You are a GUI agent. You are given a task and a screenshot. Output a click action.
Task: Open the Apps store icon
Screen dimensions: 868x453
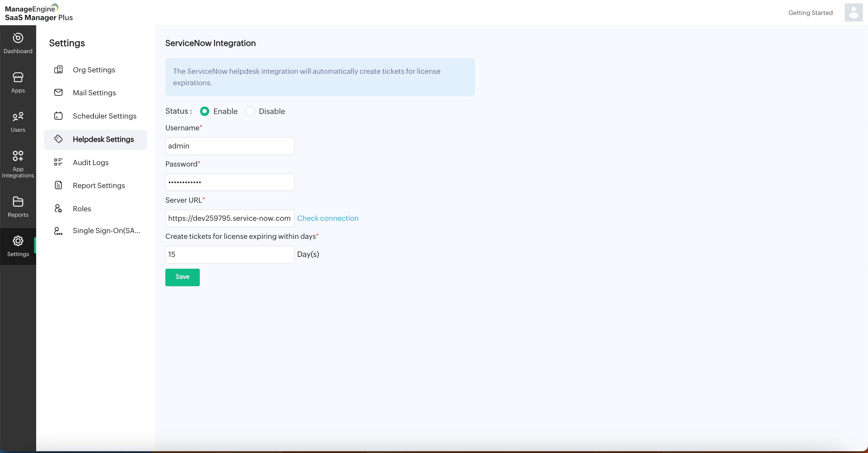(x=18, y=77)
